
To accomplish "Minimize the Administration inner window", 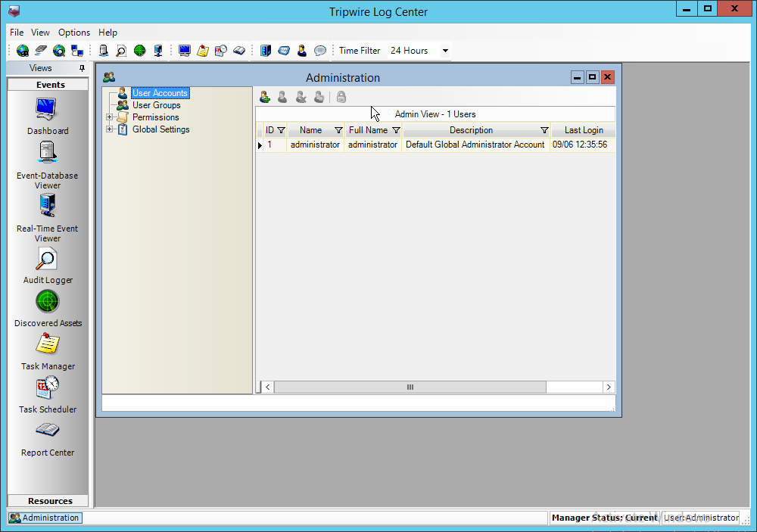I will point(577,77).
